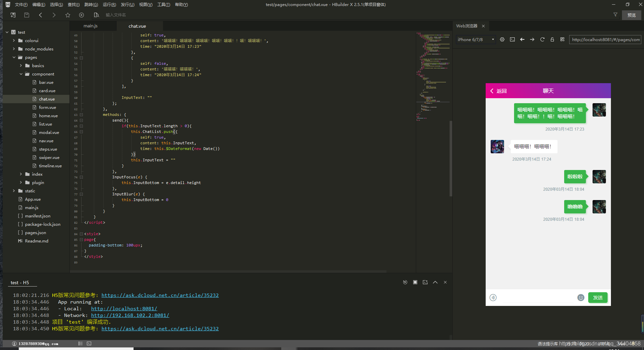This screenshot has width=644, height=350.
Task: Click the new file toolbar icon
Action: (13, 15)
